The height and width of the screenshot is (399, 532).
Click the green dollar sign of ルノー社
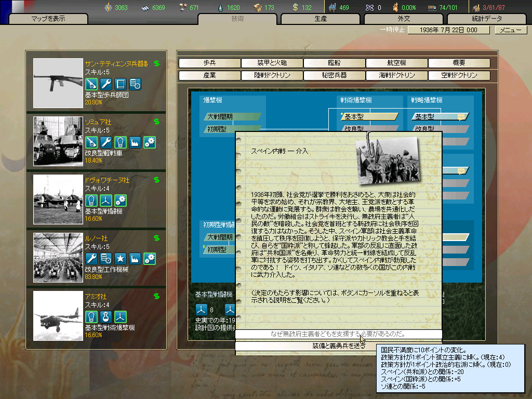coord(156,238)
